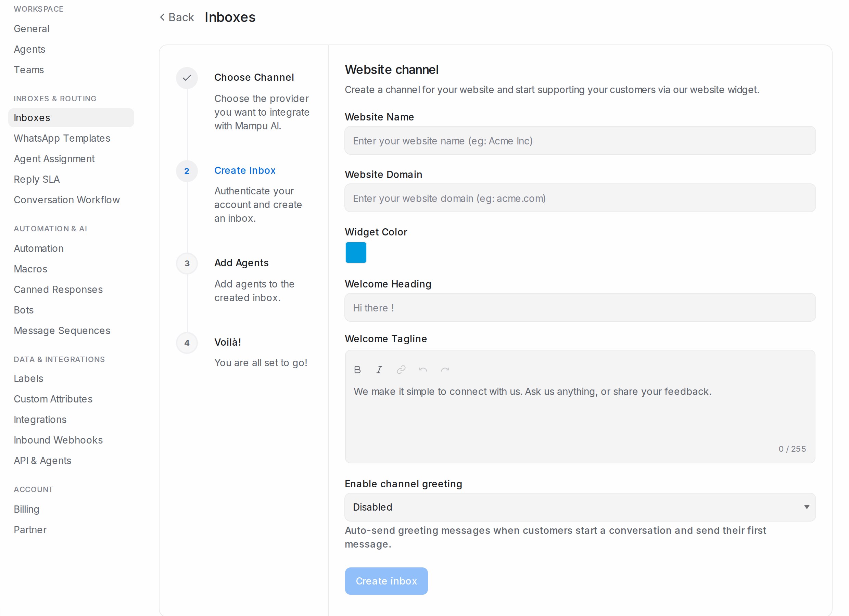Click the redo arrow in tagline editor

445,370
